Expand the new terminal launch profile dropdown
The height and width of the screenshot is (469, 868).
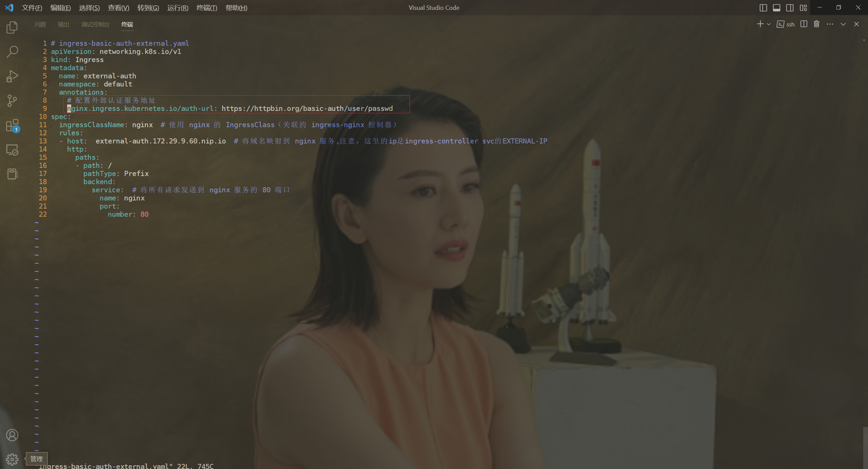(769, 24)
